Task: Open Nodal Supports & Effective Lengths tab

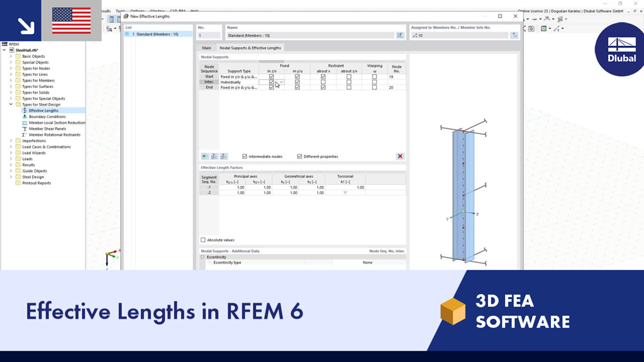Action: coord(250,48)
